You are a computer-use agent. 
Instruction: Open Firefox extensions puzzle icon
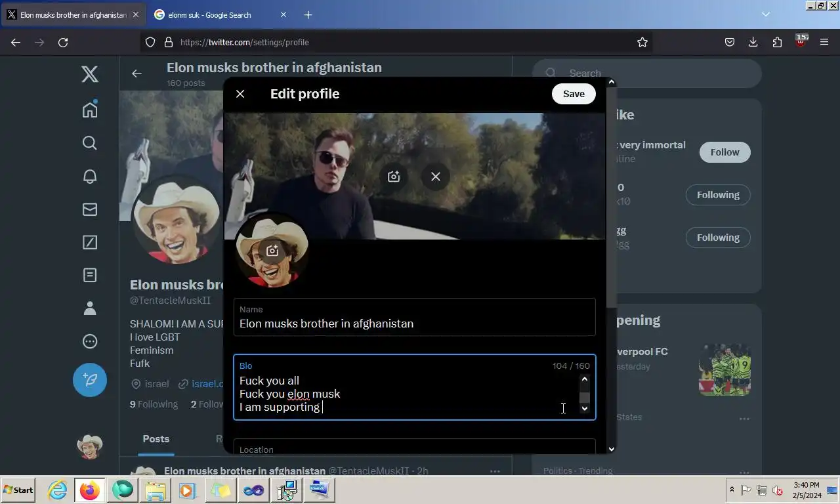coord(777,42)
